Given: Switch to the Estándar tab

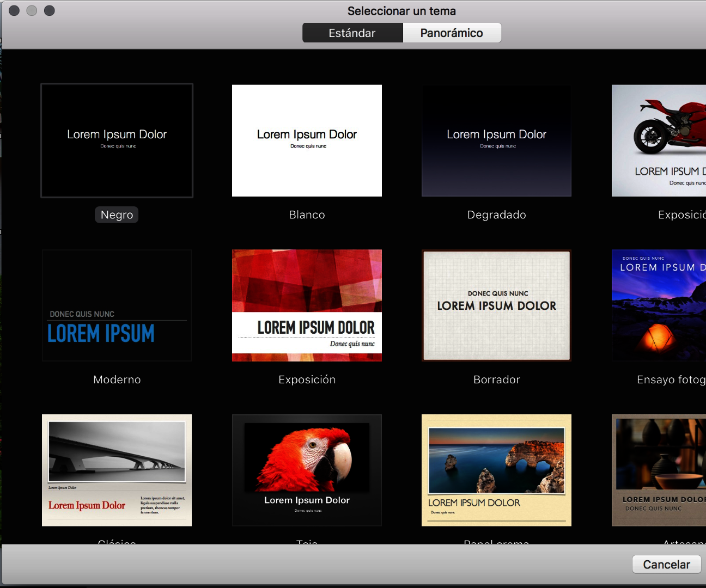Looking at the screenshot, I should pos(352,33).
